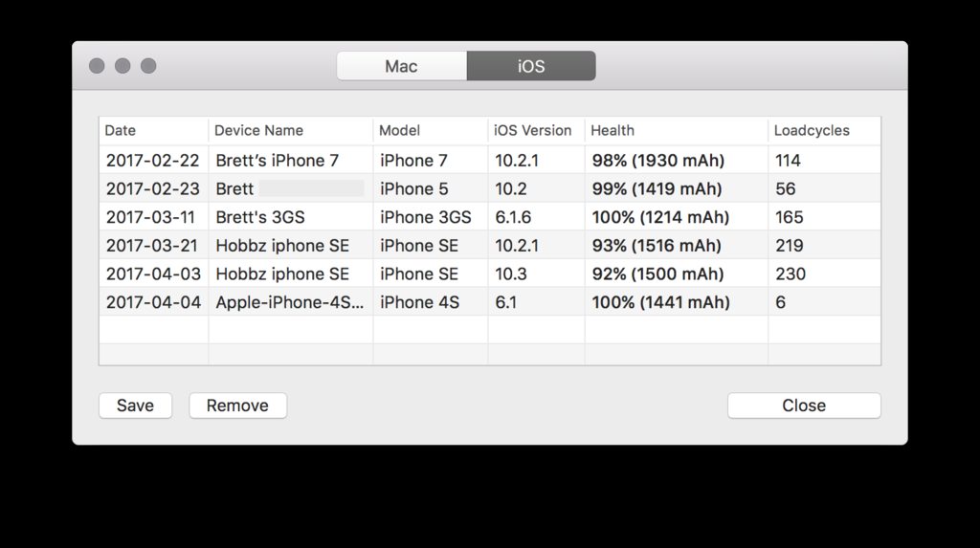Viewport: 980px width, 548px height.
Task: Click the iPhone 5 model cell
Action: pyautogui.click(x=413, y=188)
